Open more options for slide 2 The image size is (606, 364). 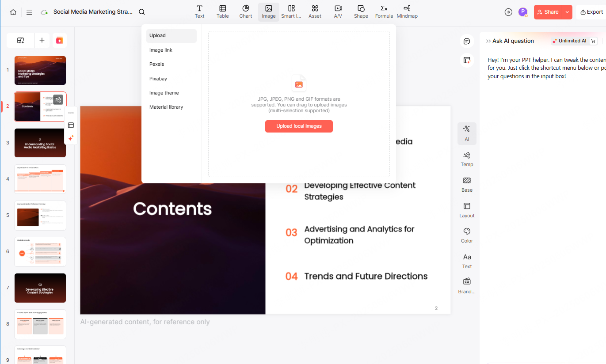pos(71,113)
